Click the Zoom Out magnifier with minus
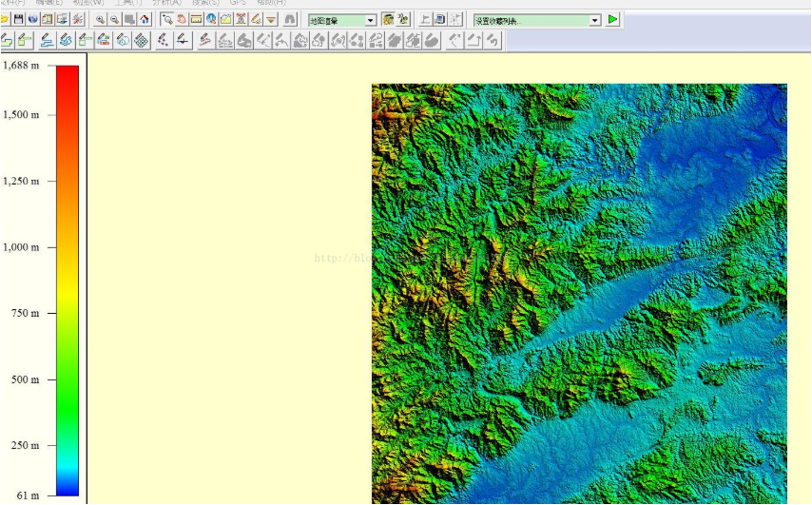 [114, 19]
